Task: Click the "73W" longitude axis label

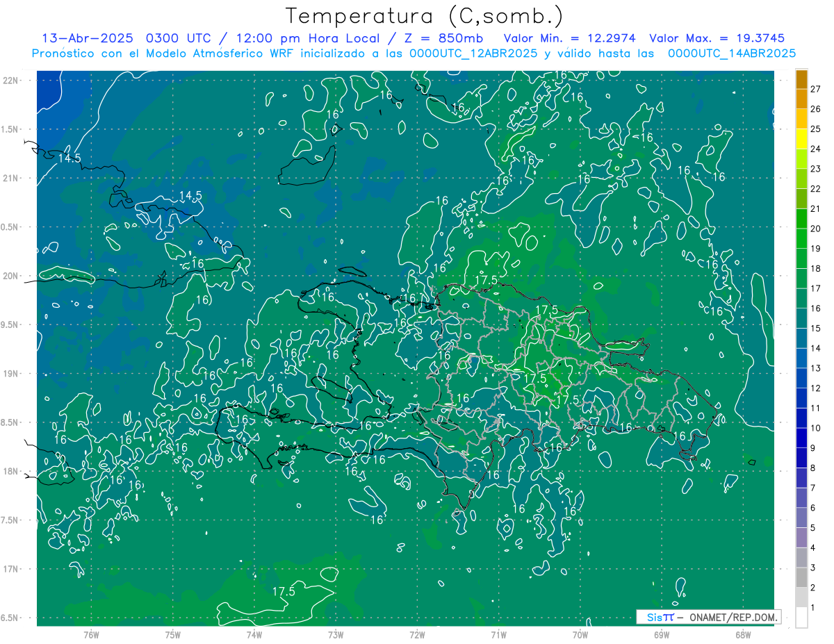Action: point(336,635)
